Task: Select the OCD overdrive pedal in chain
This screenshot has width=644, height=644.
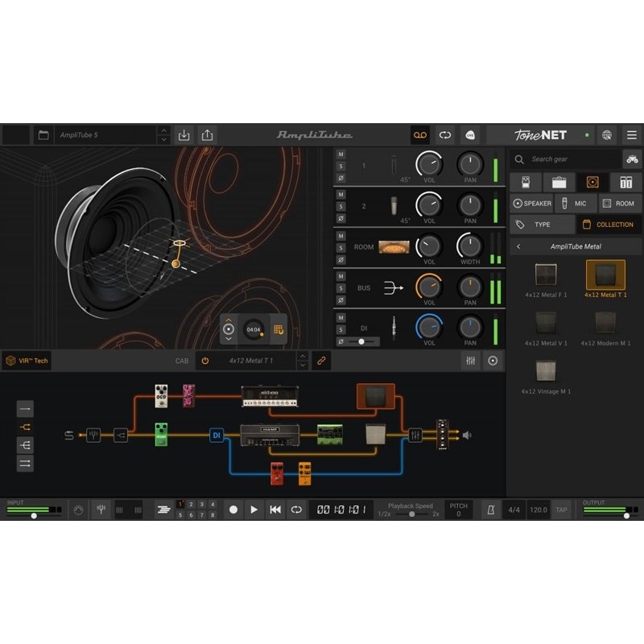Action: point(161,396)
